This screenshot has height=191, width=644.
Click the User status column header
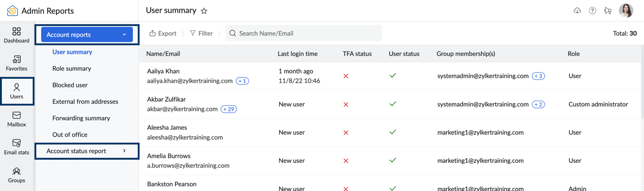(404, 54)
